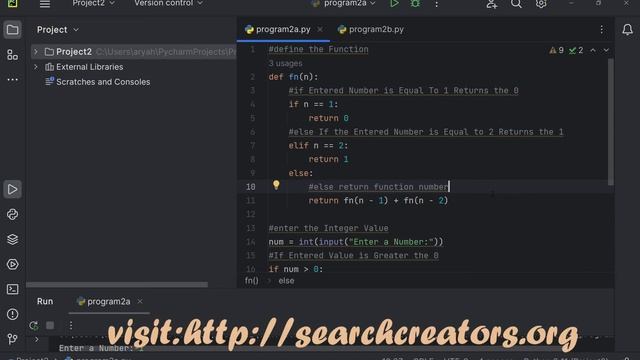Open the Python Packages tool window
The height and width of the screenshot is (360, 640).
pyautogui.click(x=13, y=214)
